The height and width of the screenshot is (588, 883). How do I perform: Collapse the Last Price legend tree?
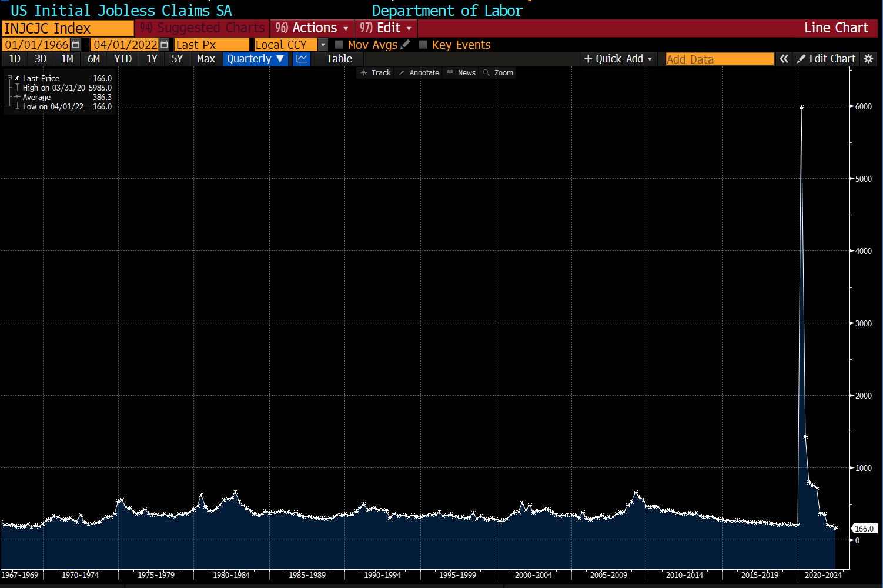9,78
